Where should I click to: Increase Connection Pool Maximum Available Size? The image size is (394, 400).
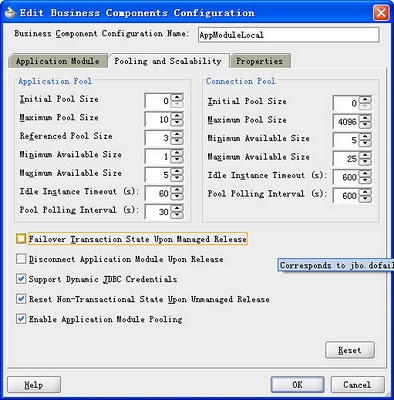[366, 155]
